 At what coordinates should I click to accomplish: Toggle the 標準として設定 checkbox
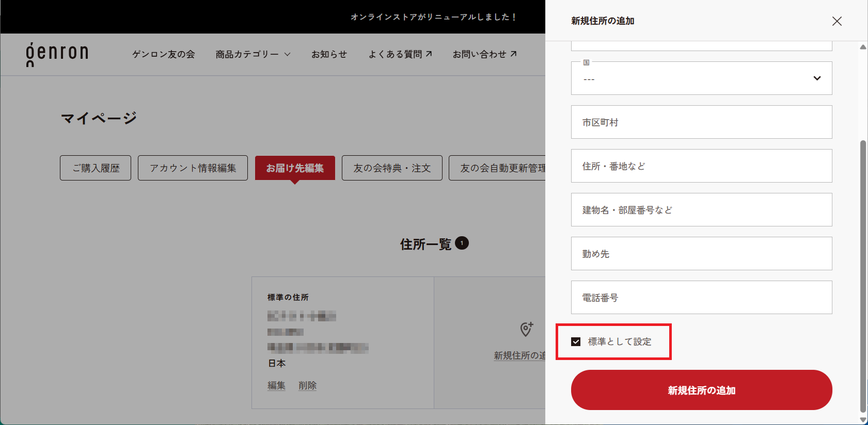(x=576, y=342)
